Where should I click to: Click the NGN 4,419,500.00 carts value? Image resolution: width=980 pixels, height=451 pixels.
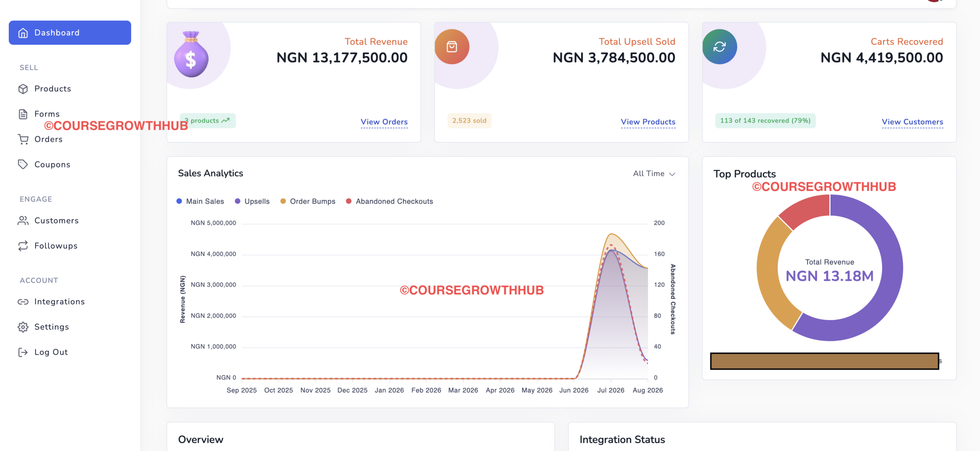pos(882,58)
